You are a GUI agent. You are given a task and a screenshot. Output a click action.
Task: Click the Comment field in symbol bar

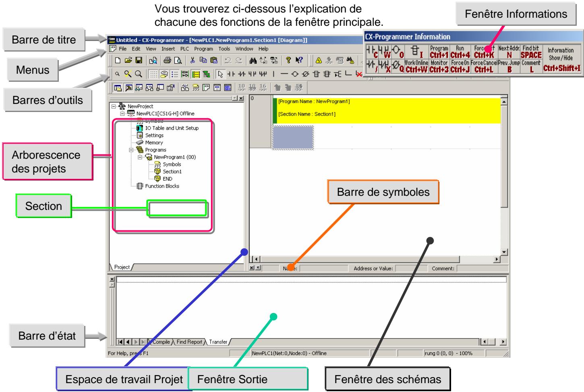(x=482, y=268)
